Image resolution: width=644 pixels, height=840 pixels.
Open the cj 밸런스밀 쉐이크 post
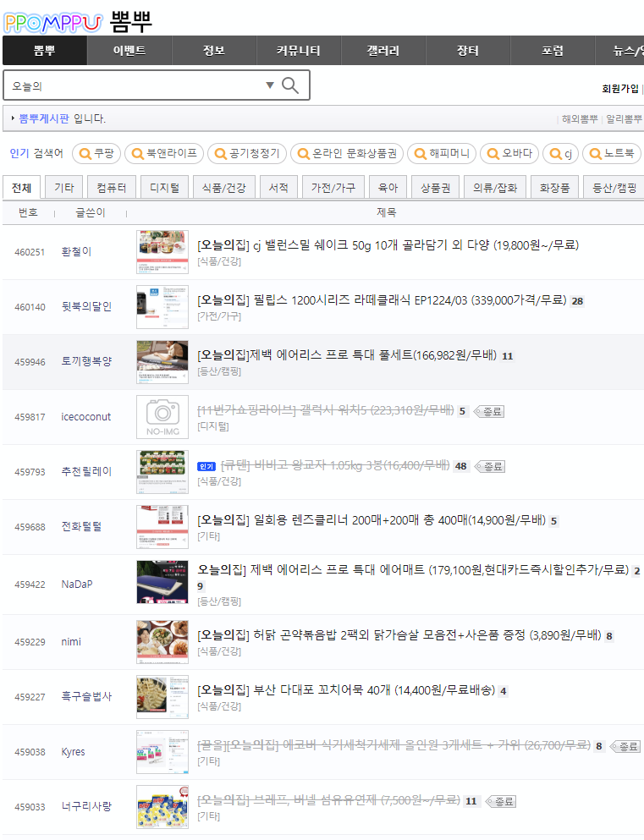click(x=388, y=245)
